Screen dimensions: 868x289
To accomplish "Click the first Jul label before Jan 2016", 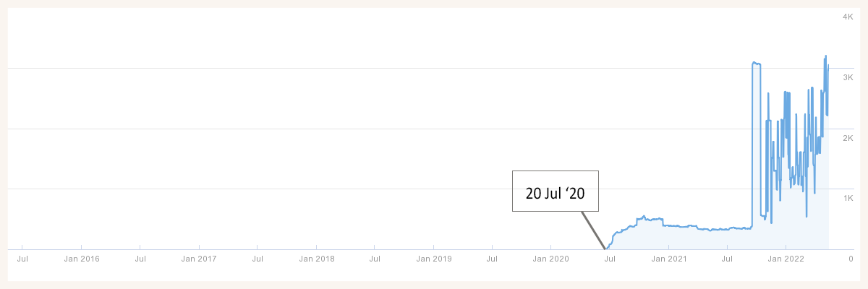I will pyautogui.click(x=22, y=258).
